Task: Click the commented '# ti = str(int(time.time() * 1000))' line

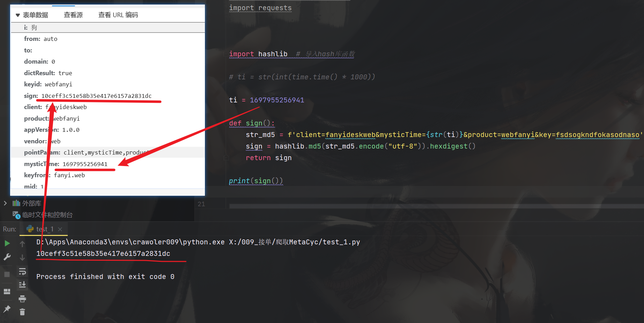Action: click(302, 77)
